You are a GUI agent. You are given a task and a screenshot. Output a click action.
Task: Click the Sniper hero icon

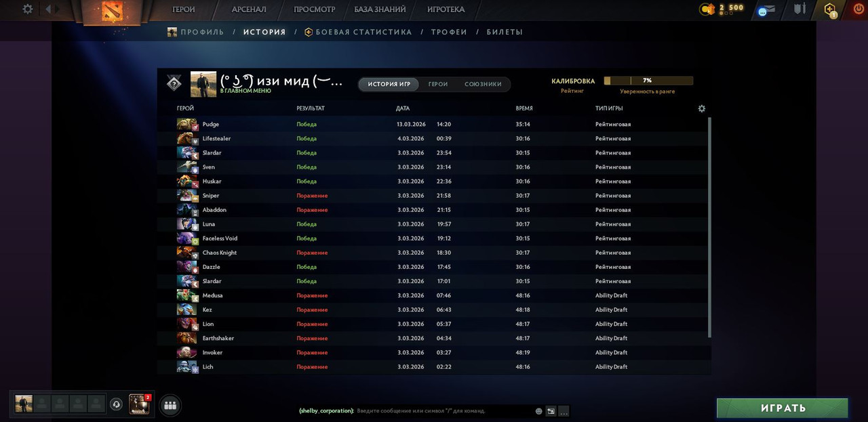(x=187, y=195)
